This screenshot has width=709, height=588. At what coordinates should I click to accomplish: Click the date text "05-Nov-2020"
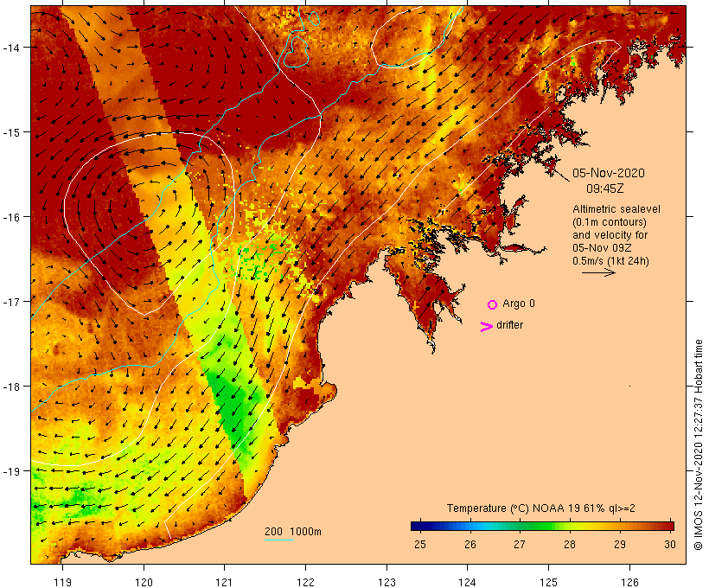609,173
